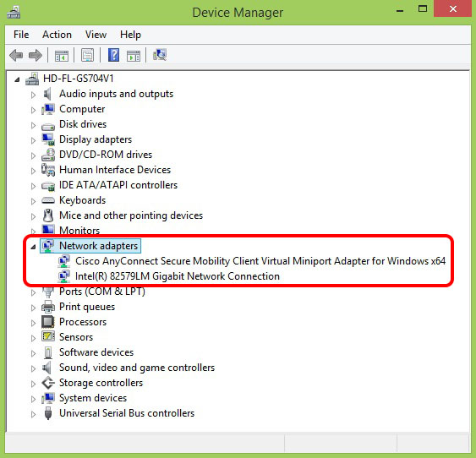The height and width of the screenshot is (458, 476).
Task: Select Cisco AnyConnect adapter icon
Action: pos(64,261)
